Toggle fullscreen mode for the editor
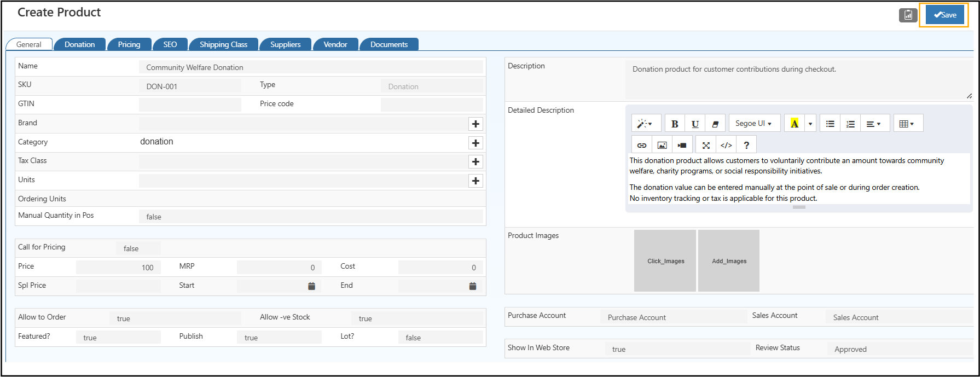Viewport: 980px width, 377px height. tap(706, 145)
